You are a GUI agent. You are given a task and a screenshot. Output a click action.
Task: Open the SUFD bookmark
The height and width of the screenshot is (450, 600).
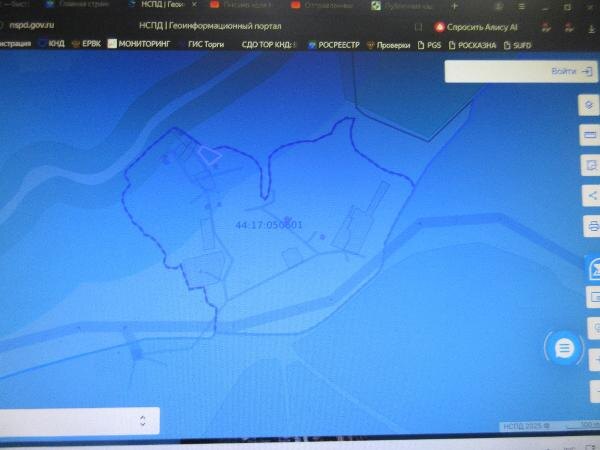tap(517, 46)
